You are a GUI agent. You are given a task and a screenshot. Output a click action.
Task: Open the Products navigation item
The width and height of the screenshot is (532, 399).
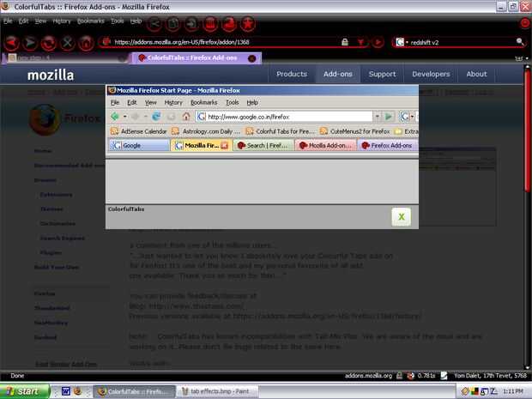tap(292, 74)
